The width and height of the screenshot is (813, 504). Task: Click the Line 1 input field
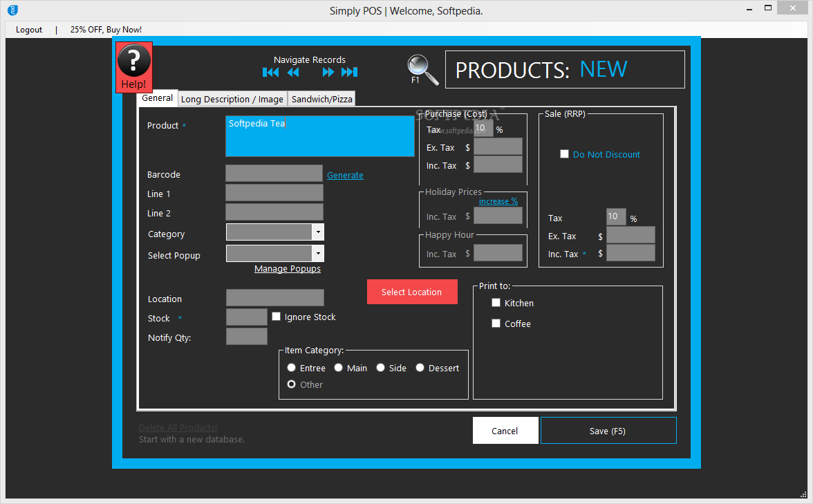274,193
